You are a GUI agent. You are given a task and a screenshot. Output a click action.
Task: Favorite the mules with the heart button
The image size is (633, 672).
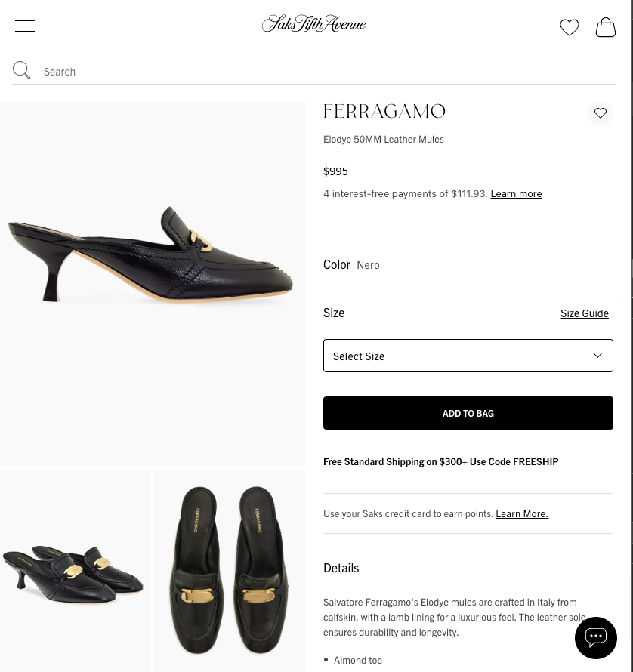601,113
